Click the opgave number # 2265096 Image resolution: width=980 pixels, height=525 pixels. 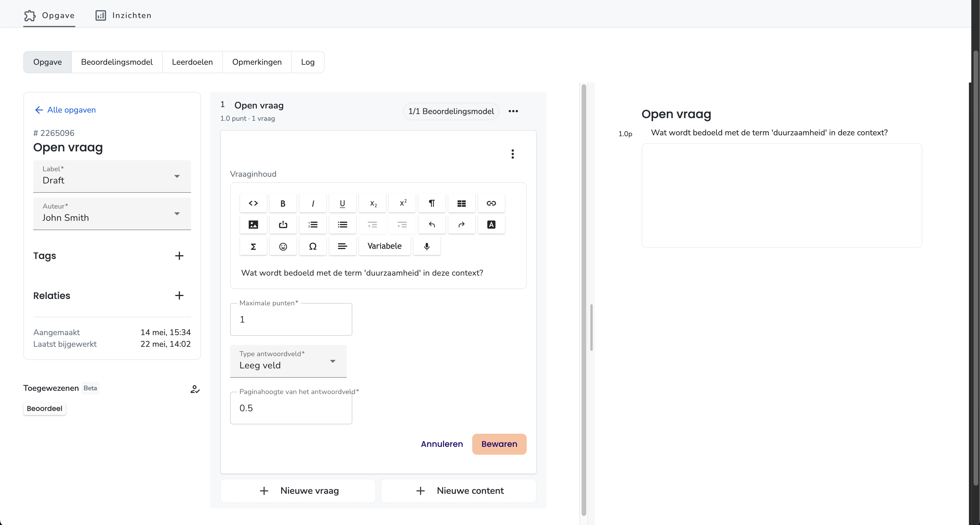coord(54,133)
